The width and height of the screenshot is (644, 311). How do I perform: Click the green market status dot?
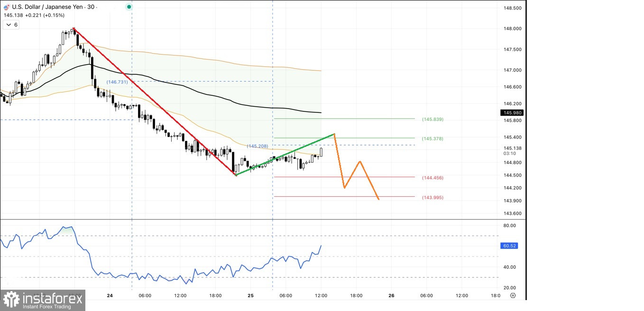click(129, 7)
